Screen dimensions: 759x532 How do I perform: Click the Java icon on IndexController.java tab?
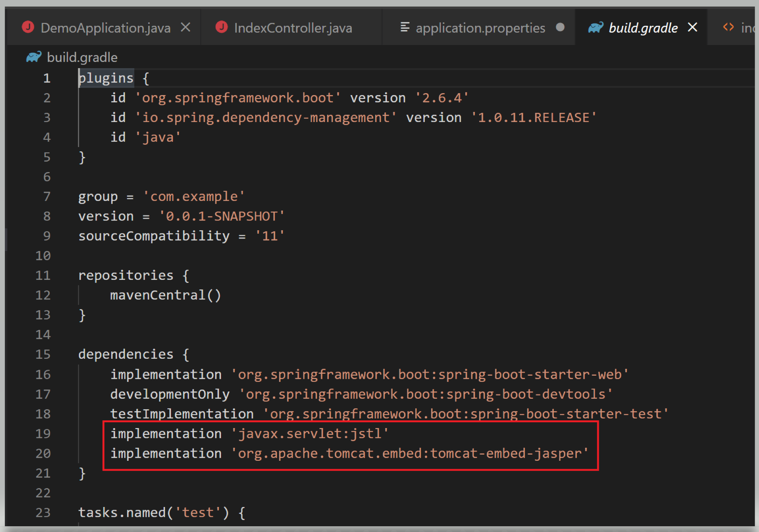(x=222, y=27)
